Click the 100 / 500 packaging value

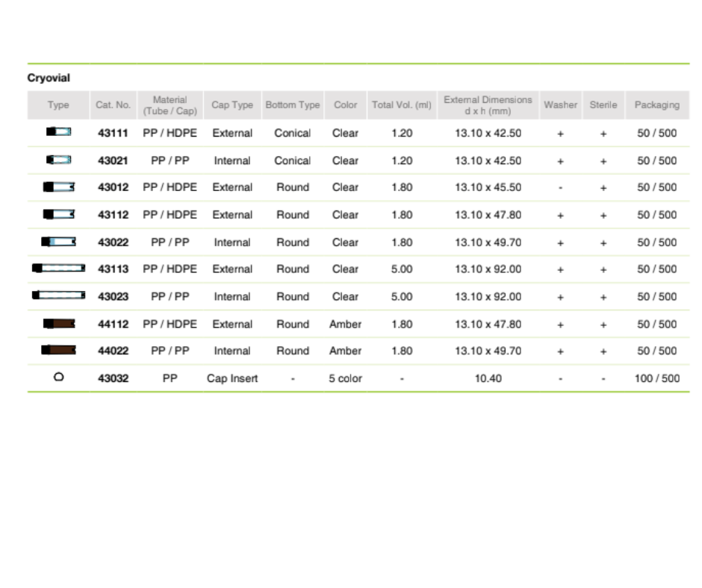(656, 378)
